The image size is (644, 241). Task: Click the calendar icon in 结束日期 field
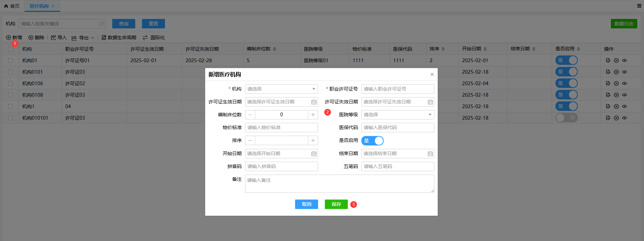tap(430, 154)
